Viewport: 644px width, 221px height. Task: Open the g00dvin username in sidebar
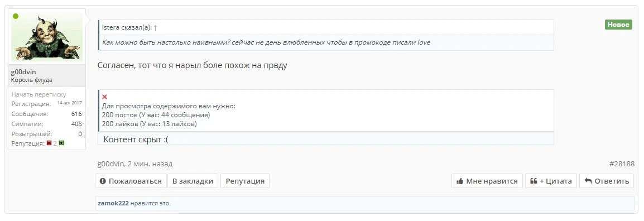tap(23, 72)
